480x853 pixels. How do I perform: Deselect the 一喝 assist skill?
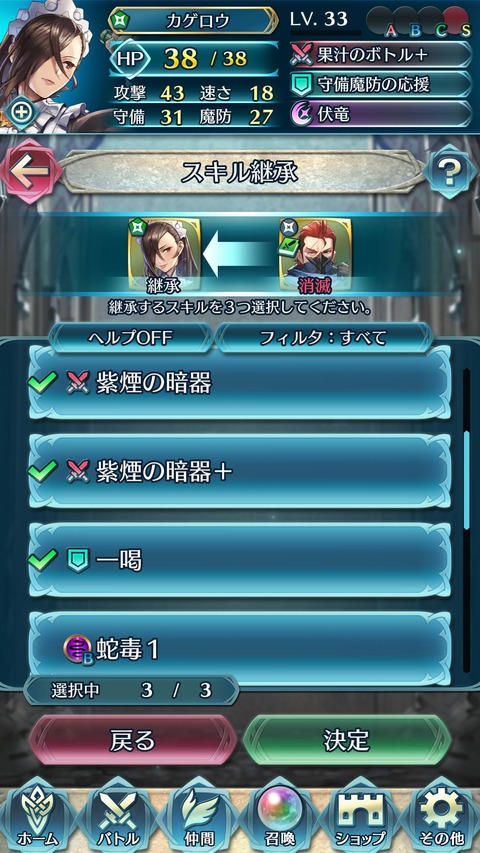(x=240, y=560)
